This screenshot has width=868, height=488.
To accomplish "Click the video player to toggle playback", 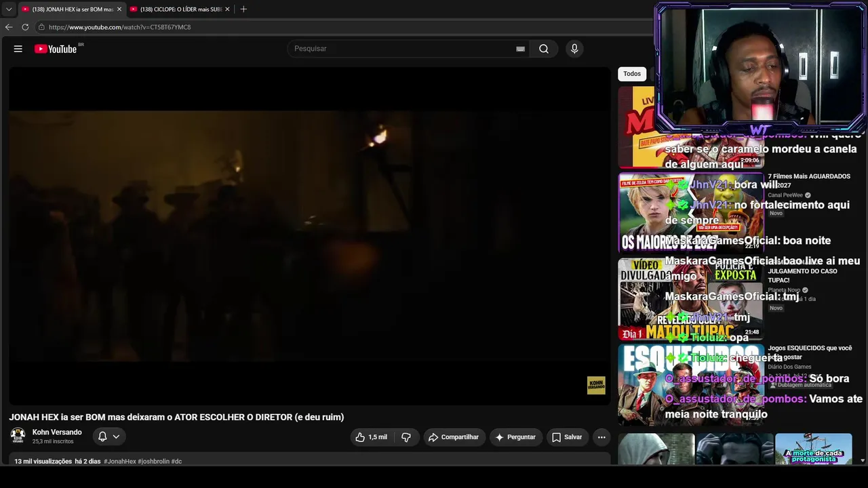I will [309, 236].
